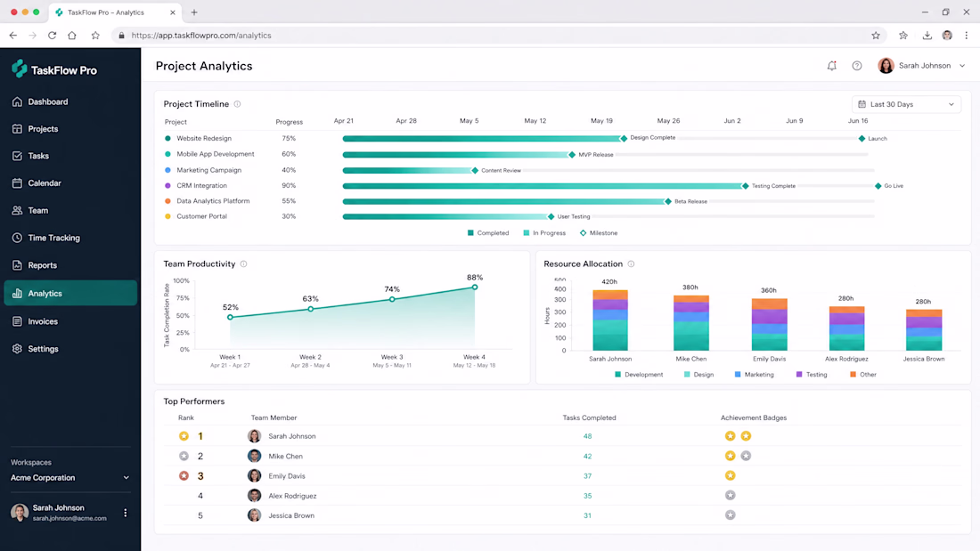Click Alex Rodriguez's gray achievement badge
The image size is (980, 551).
[x=730, y=496]
